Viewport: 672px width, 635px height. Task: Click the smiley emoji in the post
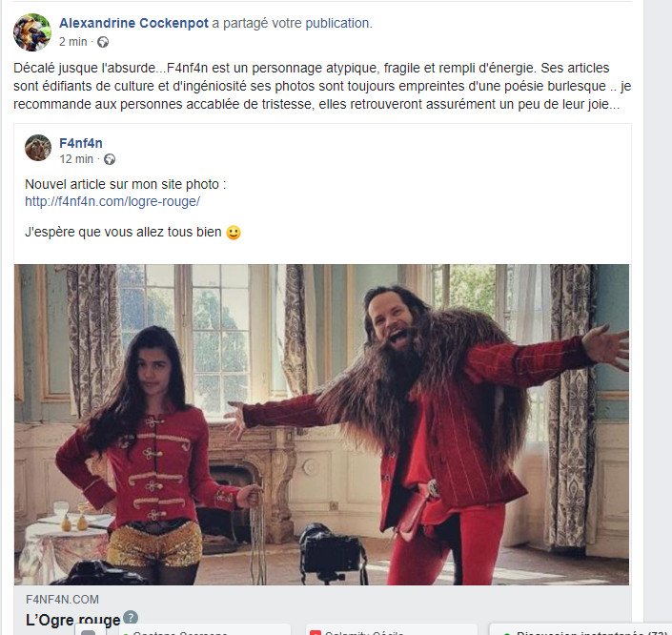pyautogui.click(x=234, y=233)
